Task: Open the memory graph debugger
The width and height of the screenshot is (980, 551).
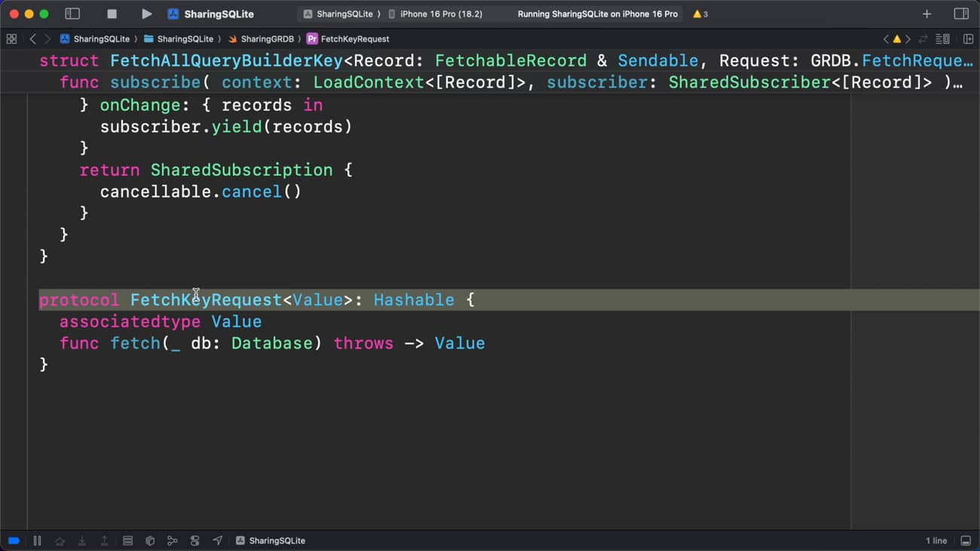Action: [173, 540]
